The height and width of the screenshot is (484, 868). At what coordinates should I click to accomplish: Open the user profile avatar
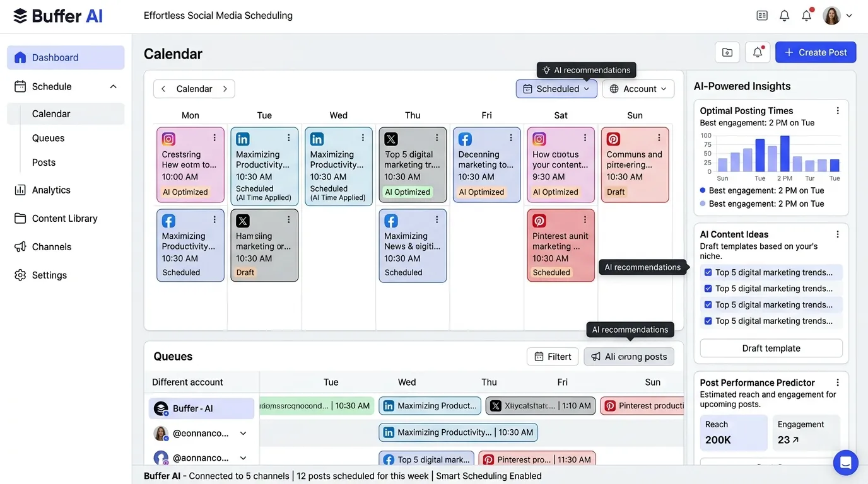click(x=831, y=16)
